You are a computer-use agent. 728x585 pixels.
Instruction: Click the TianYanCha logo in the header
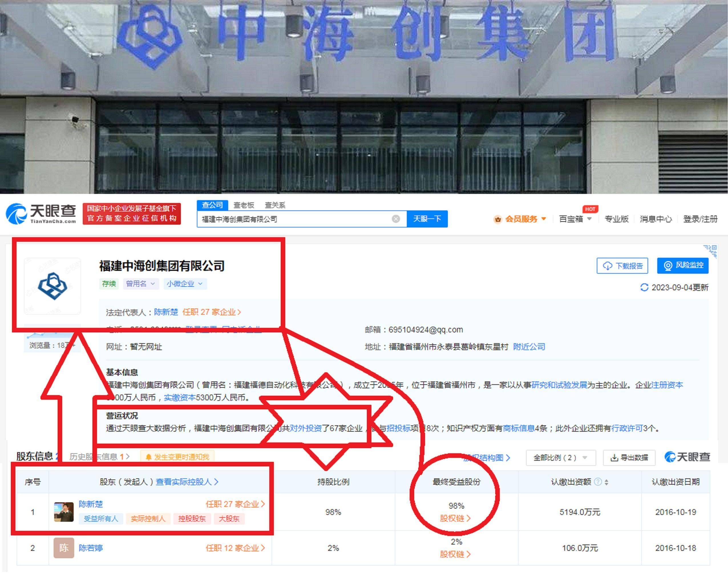point(41,214)
